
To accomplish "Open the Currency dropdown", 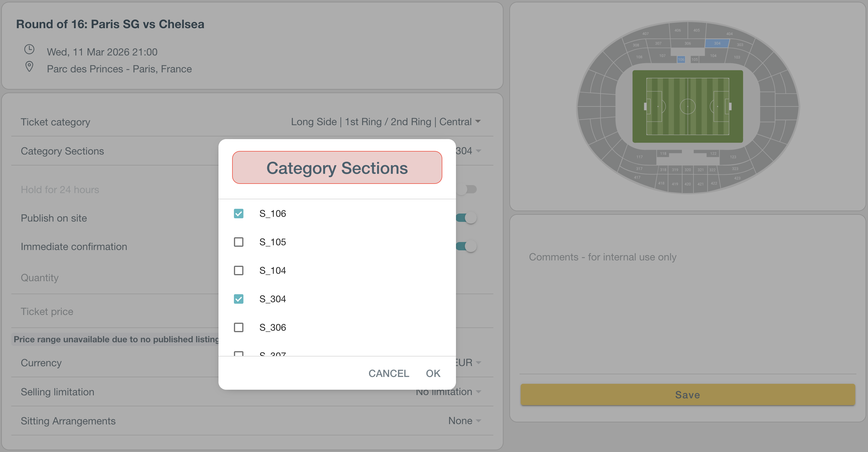I will click(x=468, y=362).
